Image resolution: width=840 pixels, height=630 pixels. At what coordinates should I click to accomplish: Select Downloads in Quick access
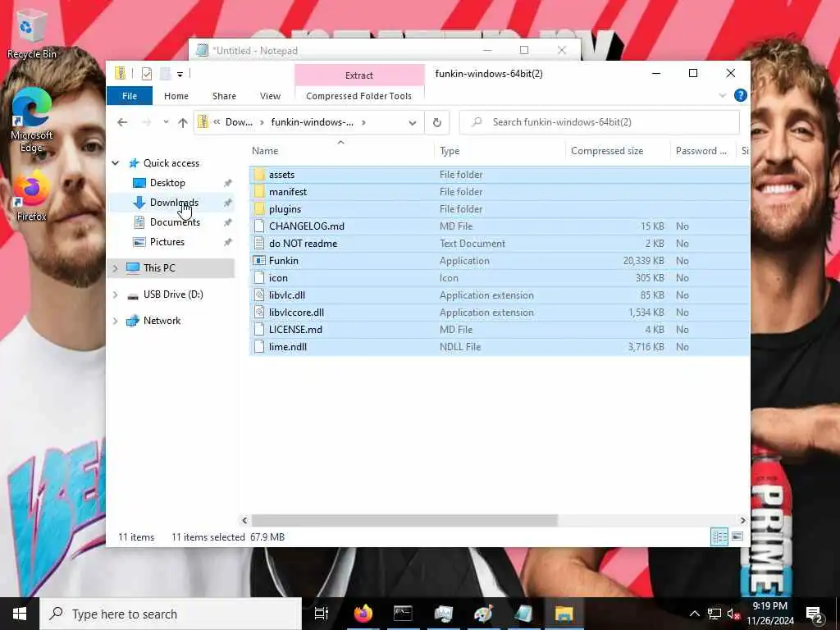[174, 203]
